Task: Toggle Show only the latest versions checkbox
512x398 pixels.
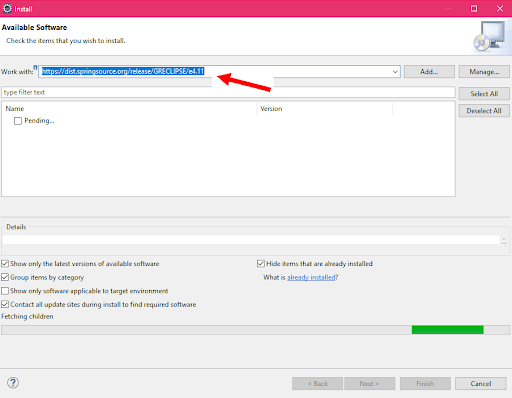Action: click(x=5, y=264)
